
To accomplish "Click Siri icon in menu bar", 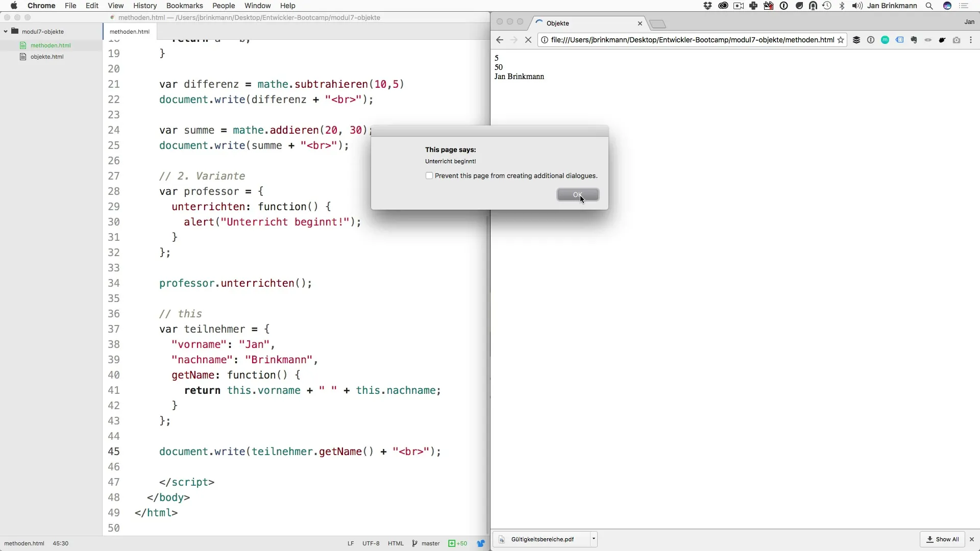I will (947, 6).
